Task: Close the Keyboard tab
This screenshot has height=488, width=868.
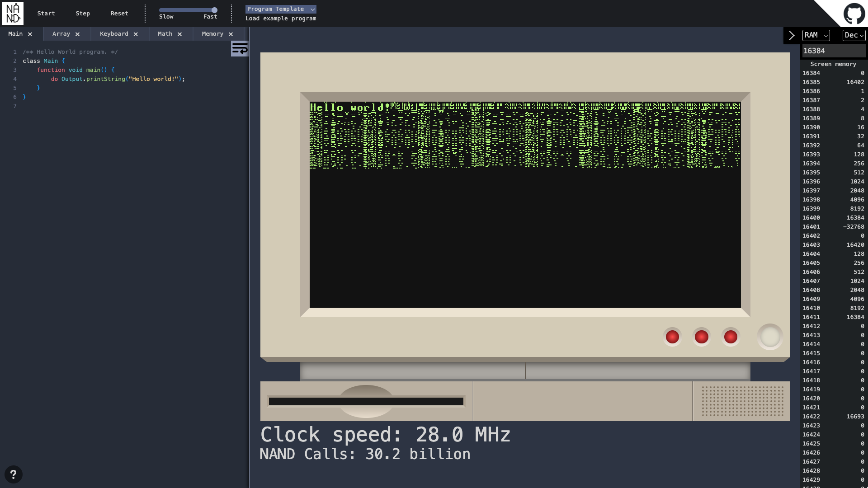Action: (135, 34)
